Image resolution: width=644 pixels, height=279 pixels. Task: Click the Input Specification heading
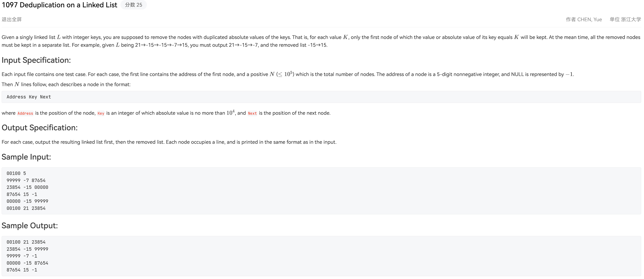point(36,60)
